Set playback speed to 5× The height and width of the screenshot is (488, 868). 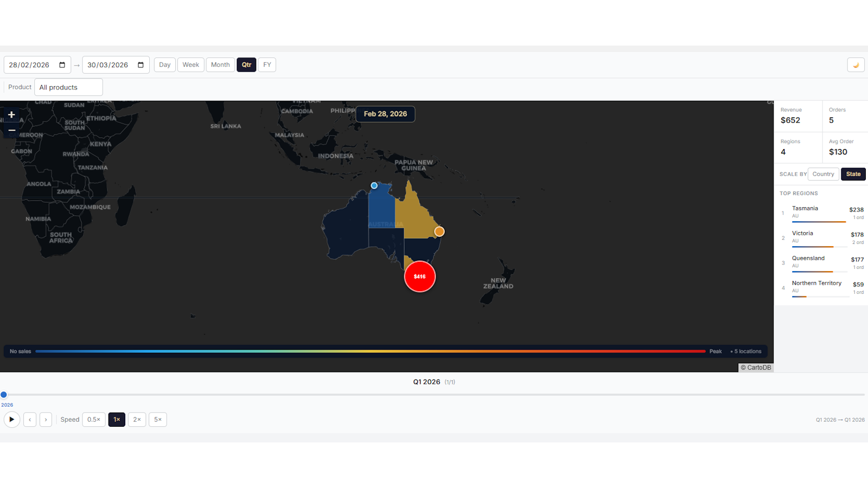[x=158, y=420]
